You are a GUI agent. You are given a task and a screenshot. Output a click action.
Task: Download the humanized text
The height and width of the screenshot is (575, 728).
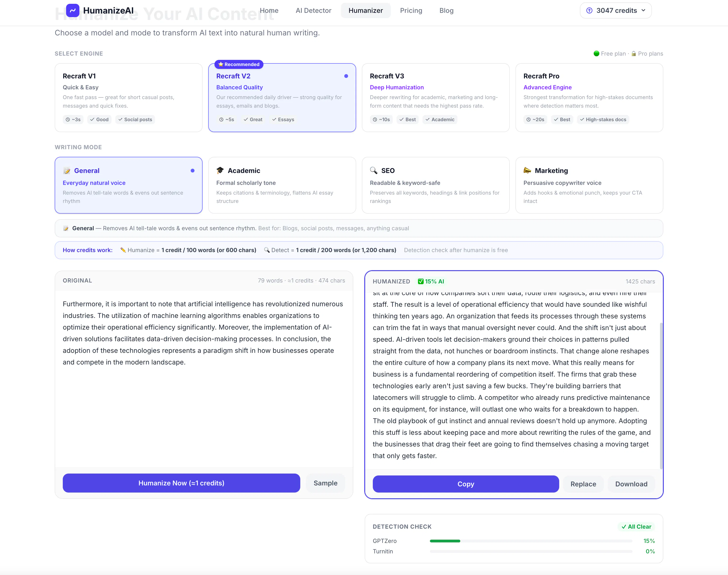[631, 484]
